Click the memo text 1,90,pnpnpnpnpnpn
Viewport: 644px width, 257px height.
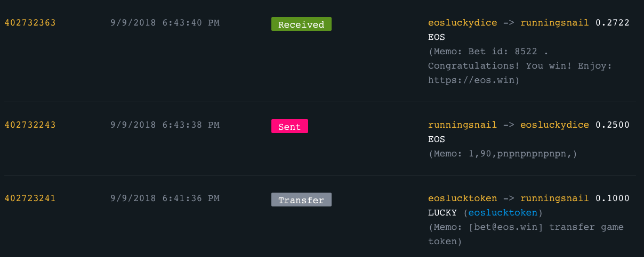pyautogui.click(x=502, y=154)
